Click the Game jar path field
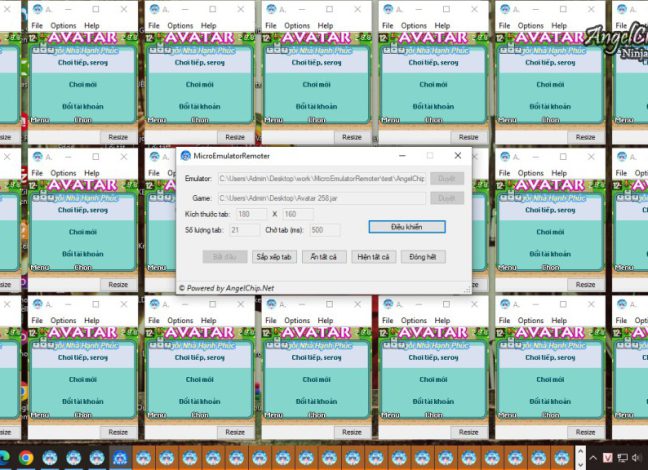The width and height of the screenshot is (648, 470). coord(321,198)
